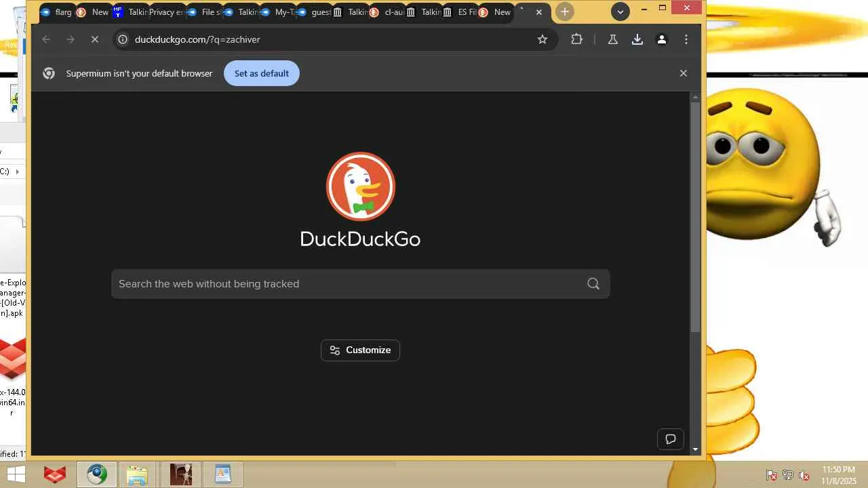The image size is (868, 488).
Task: Open File Explorer from the taskbar
Action: coord(137,474)
